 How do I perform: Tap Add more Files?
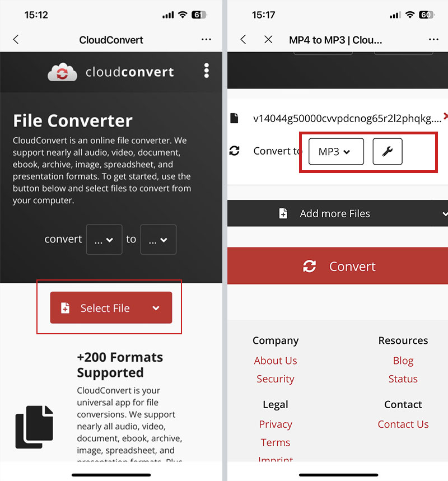(335, 213)
